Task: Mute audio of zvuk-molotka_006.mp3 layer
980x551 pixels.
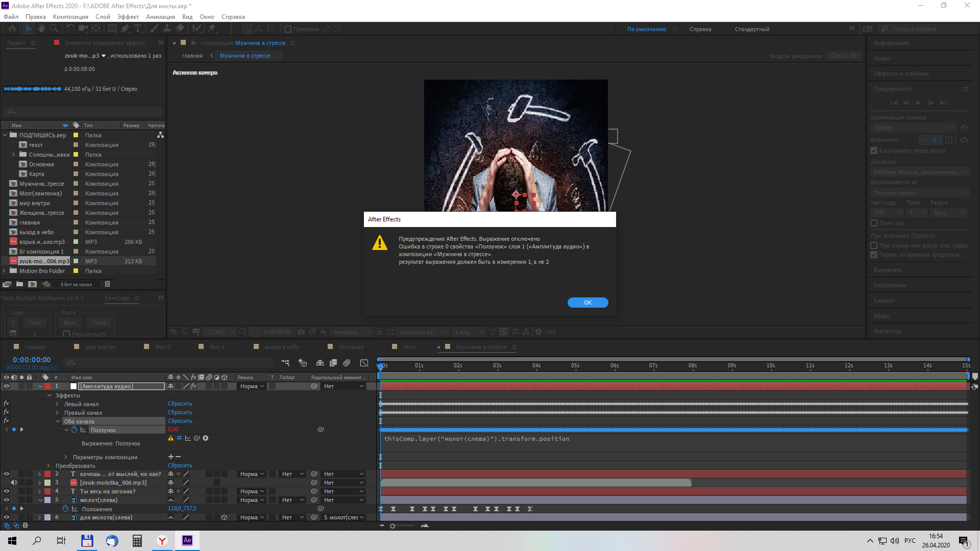Action: pos(14,483)
